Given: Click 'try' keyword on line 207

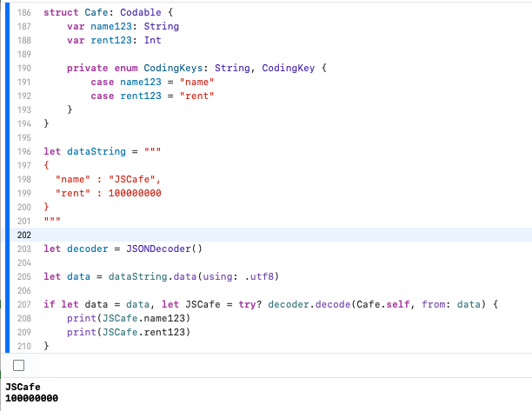Looking at the screenshot, I should (248, 304).
